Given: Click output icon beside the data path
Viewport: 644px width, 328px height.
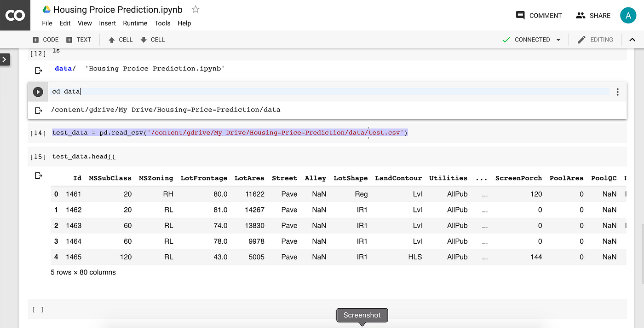Looking at the screenshot, I should click(39, 110).
